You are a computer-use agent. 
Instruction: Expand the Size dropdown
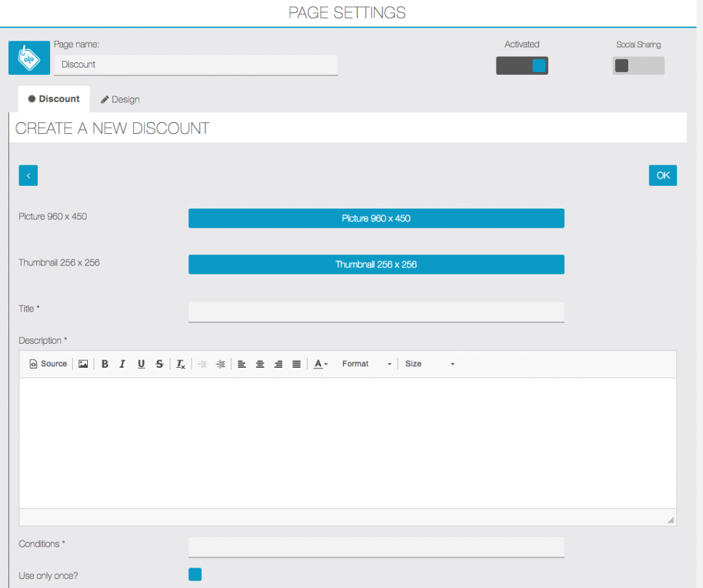(x=430, y=364)
